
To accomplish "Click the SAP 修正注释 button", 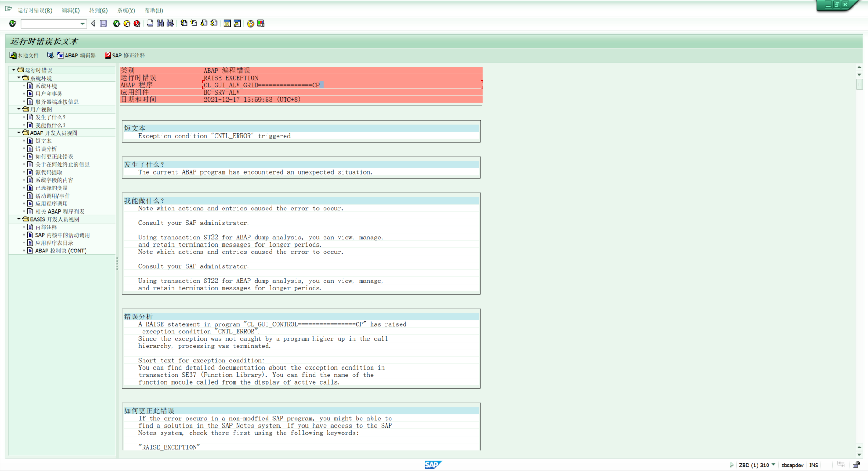I will tap(125, 56).
